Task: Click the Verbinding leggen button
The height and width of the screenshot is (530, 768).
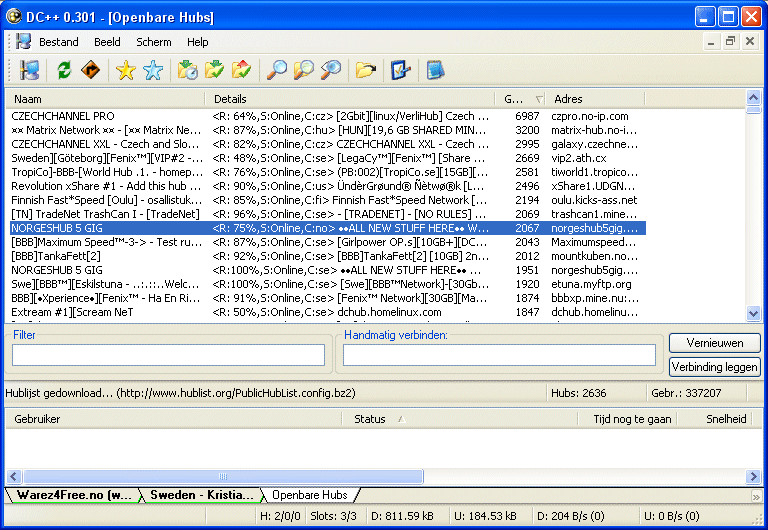Action: pyautogui.click(x=715, y=367)
